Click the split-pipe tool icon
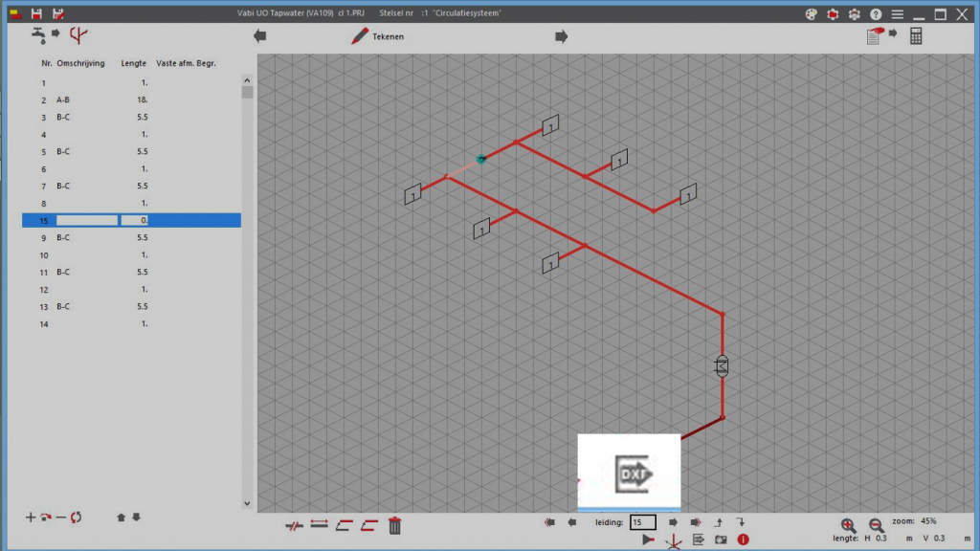Viewport: 980px width, 551px height. pyautogui.click(x=294, y=526)
